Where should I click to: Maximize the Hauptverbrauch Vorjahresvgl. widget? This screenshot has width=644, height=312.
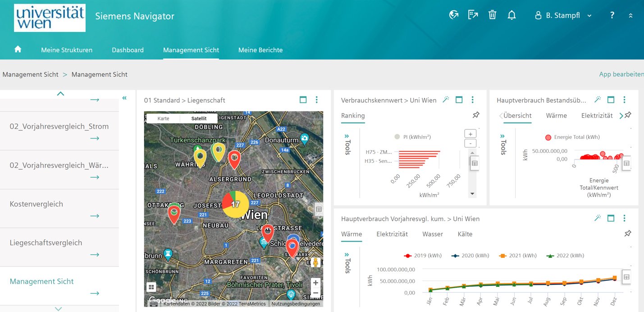click(611, 218)
